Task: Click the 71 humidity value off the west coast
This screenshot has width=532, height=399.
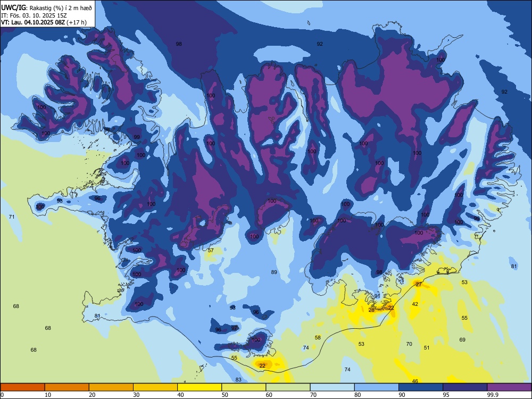Action: tap(12, 217)
